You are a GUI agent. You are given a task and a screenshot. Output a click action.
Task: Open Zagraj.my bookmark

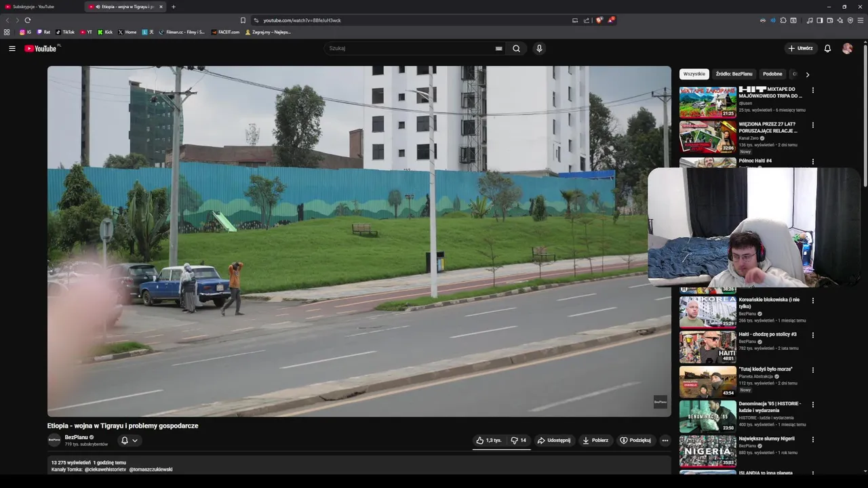[268, 32]
